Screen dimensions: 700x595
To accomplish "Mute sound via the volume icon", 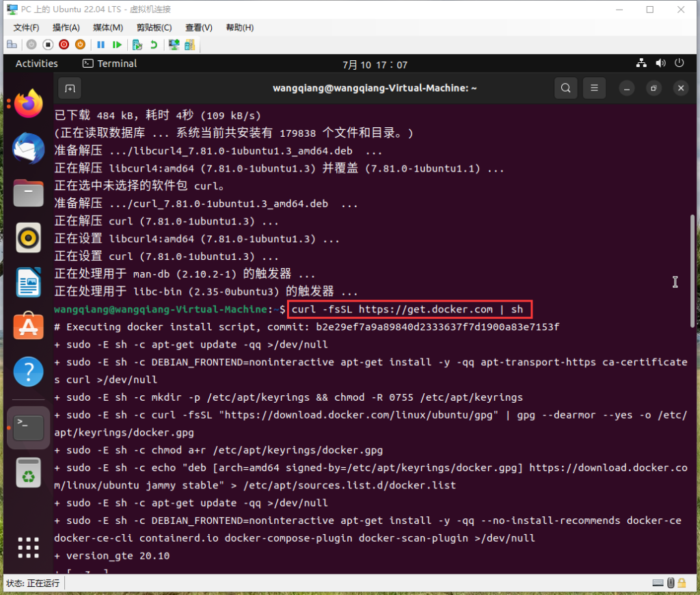I will 660,63.
